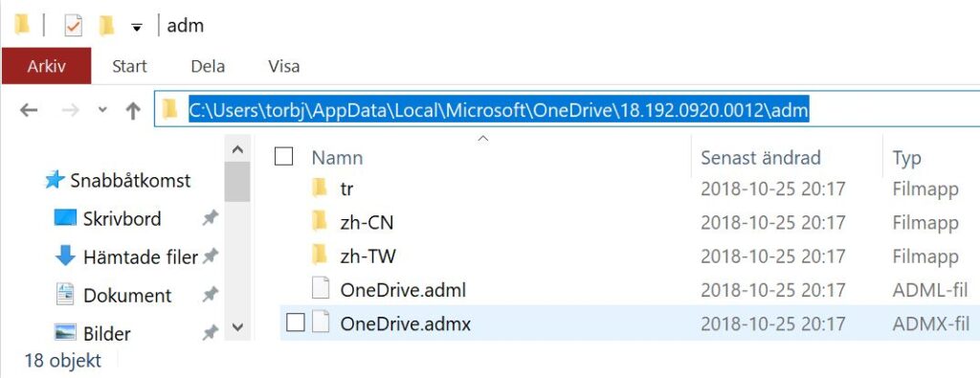
Task: Open the Arkiv file menu
Action: (46, 66)
